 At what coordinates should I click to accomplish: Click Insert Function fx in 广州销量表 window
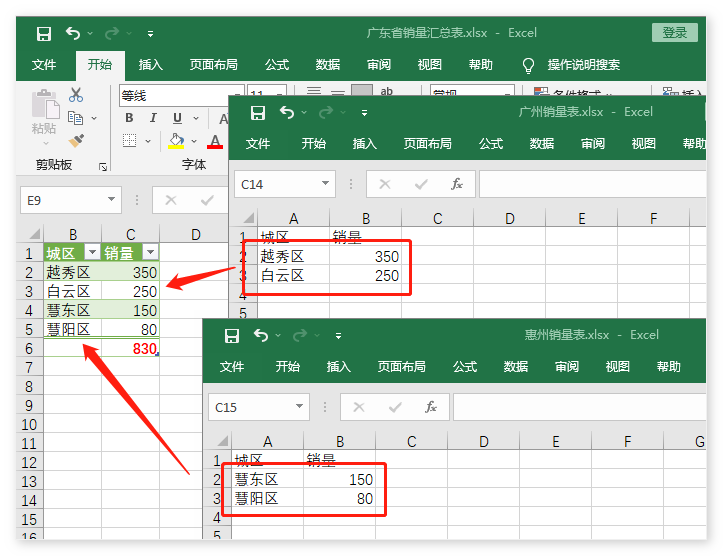[456, 184]
